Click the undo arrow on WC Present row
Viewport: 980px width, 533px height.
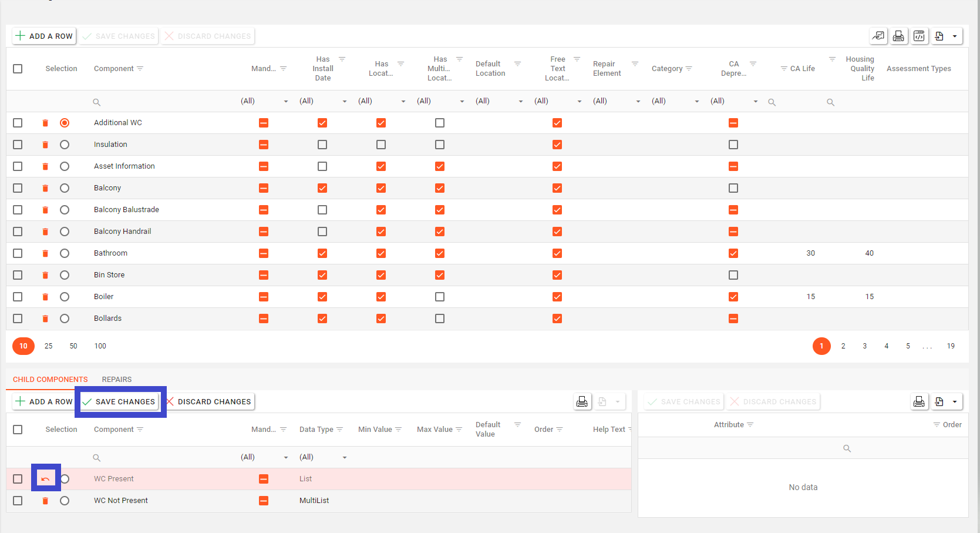click(45, 479)
